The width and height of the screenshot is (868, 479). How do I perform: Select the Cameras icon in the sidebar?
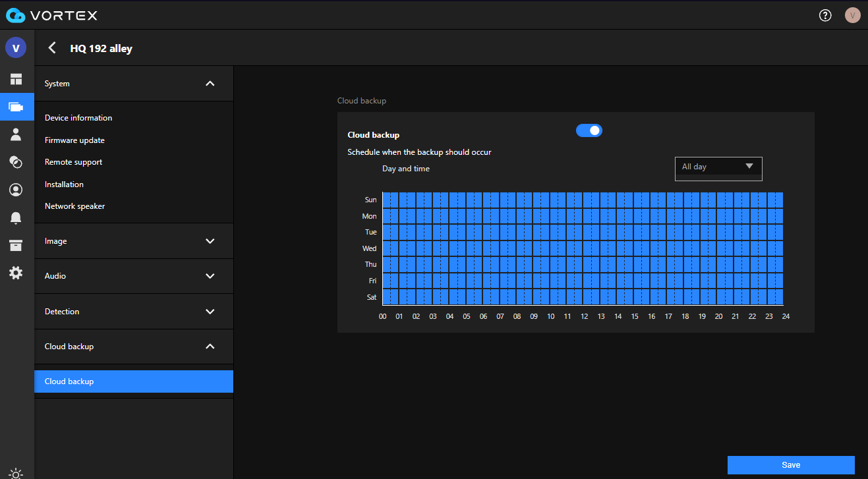click(x=16, y=107)
